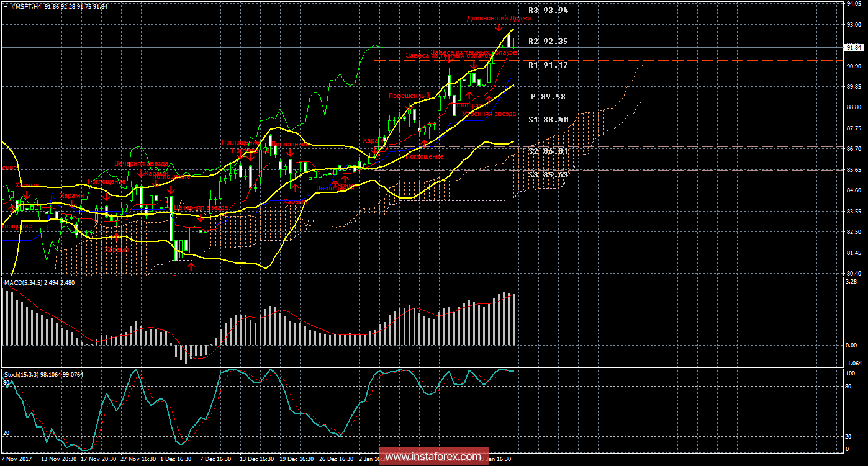Select the Повешенный pattern label
868x466 pixels.
[409, 96]
